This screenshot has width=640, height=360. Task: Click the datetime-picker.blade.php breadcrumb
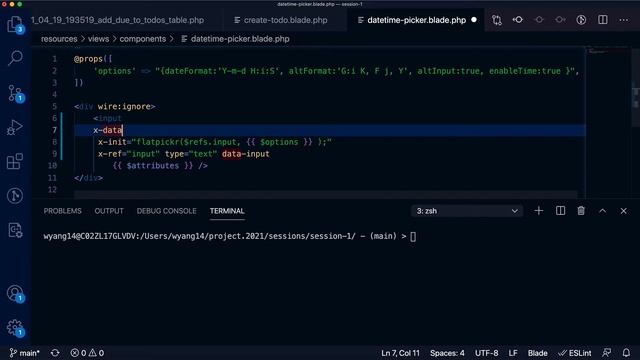[x=240, y=39]
